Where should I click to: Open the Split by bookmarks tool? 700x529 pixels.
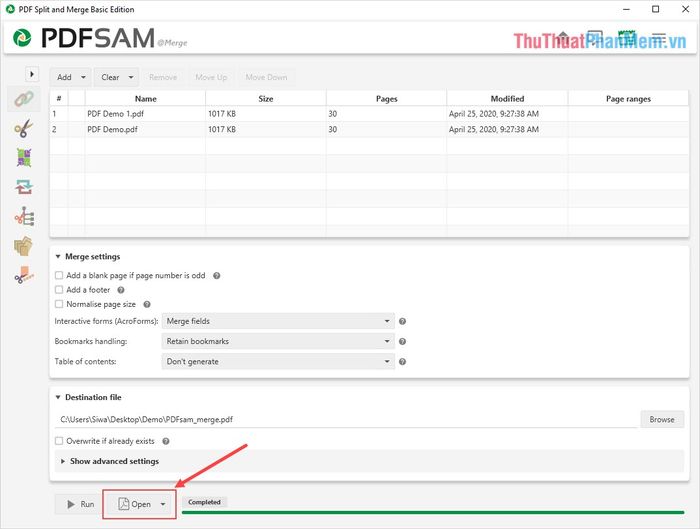pyautogui.click(x=22, y=216)
